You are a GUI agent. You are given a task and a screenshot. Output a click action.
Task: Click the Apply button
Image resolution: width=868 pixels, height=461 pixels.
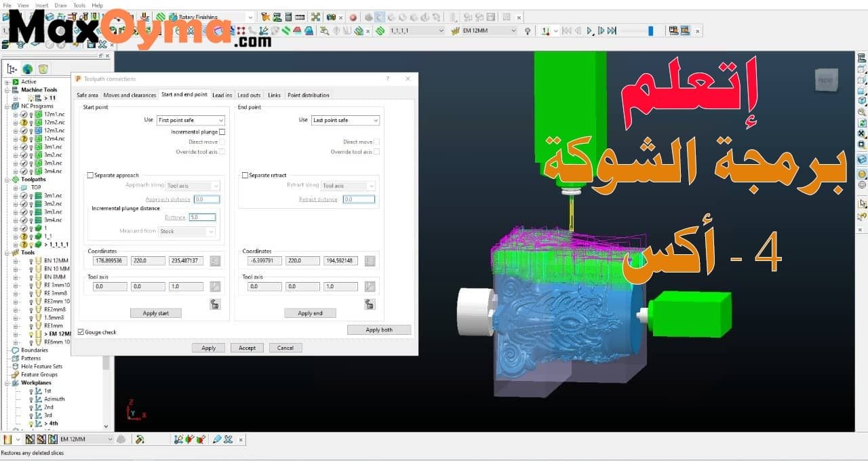pos(208,348)
